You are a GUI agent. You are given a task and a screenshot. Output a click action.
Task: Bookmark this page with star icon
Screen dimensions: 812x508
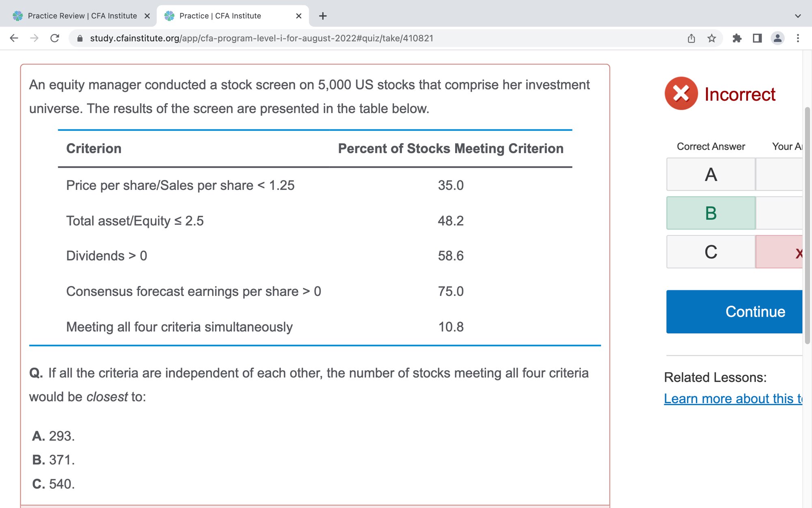[x=712, y=38]
